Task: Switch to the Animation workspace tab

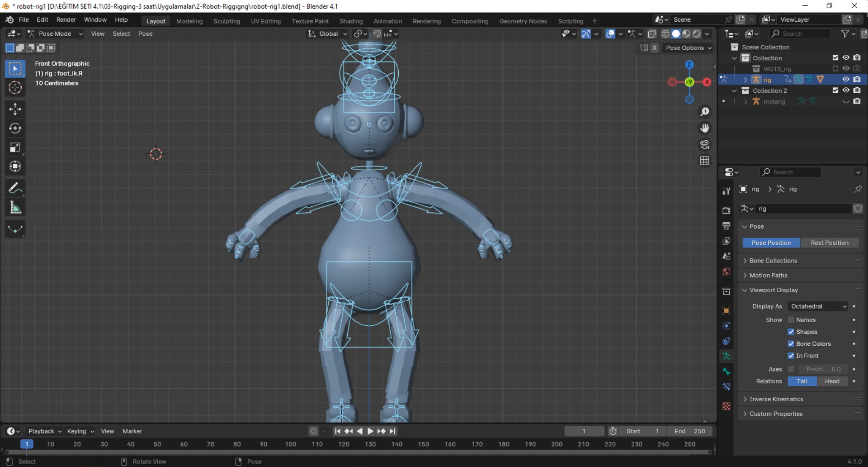Action: [x=387, y=21]
